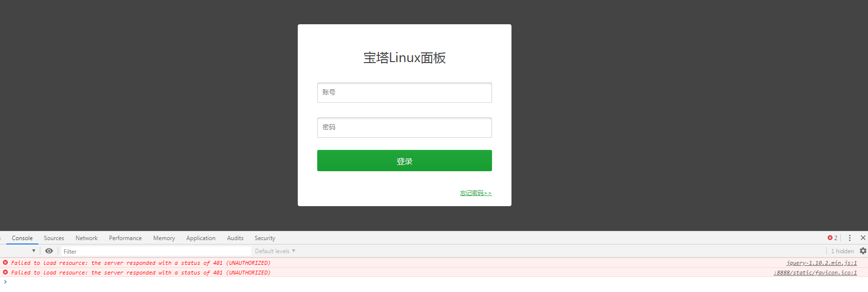Switch to the Console tab

pos(22,238)
